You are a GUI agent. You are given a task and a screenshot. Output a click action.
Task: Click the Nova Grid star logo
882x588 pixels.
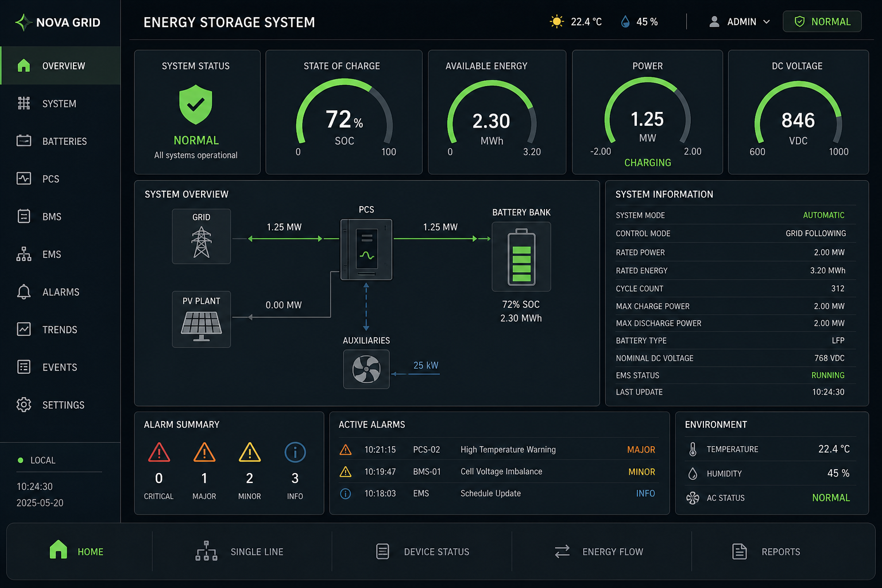click(x=23, y=22)
